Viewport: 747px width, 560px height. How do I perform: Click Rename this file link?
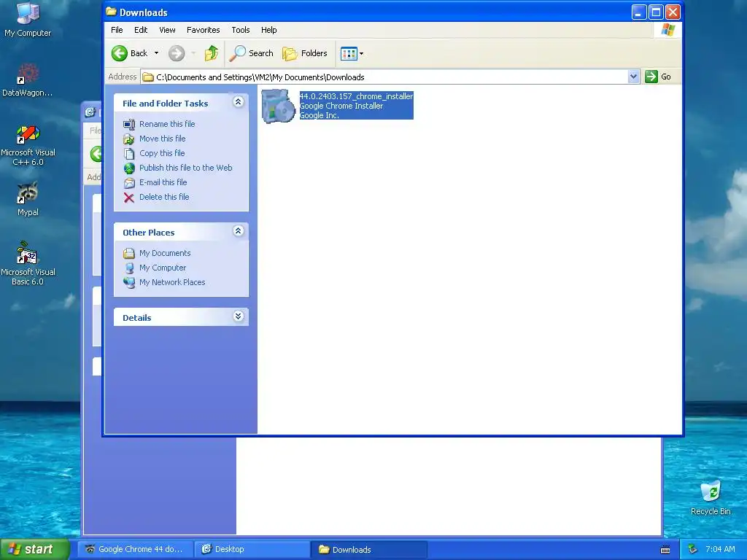point(167,124)
